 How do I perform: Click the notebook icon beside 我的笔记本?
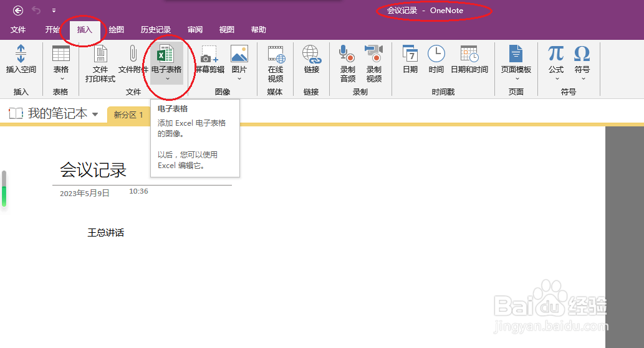pyautogui.click(x=16, y=113)
